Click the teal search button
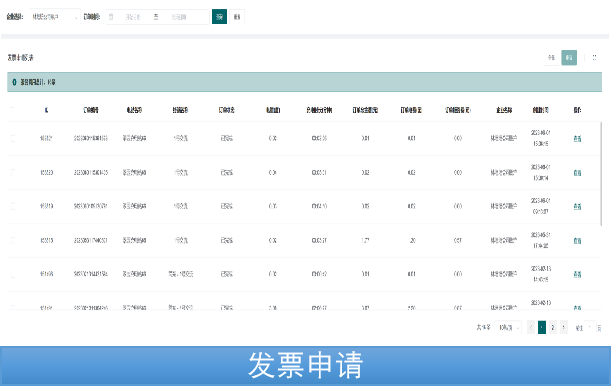 219,17
